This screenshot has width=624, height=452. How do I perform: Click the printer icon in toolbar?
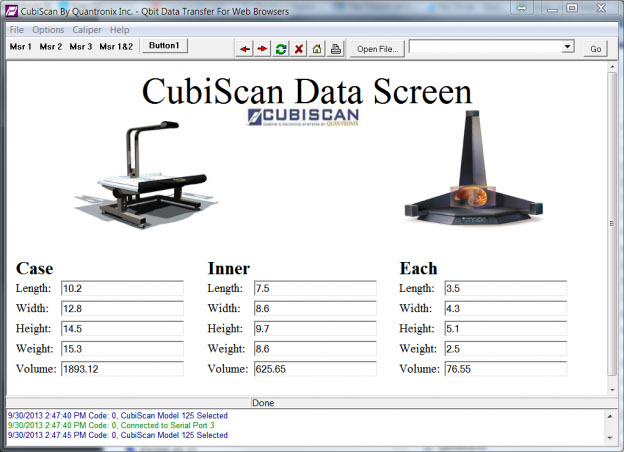[336, 48]
